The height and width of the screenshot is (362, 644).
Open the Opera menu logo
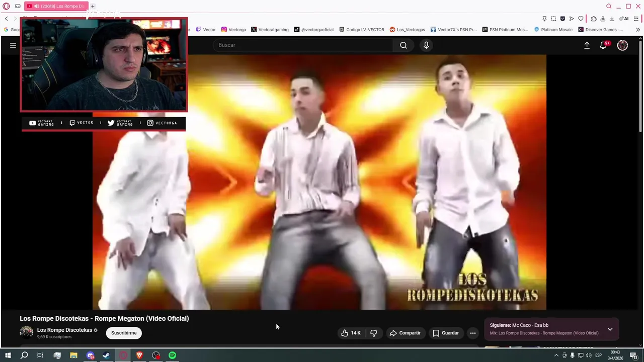(x=6, y=6)
